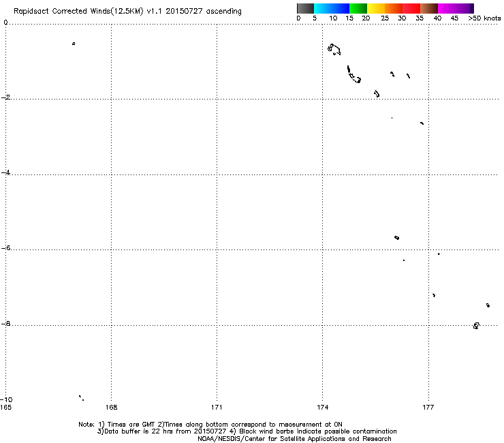This screenshot has width=504, height=443.
Task: Click the '35' label under the color scale
Action: (420, 18)
